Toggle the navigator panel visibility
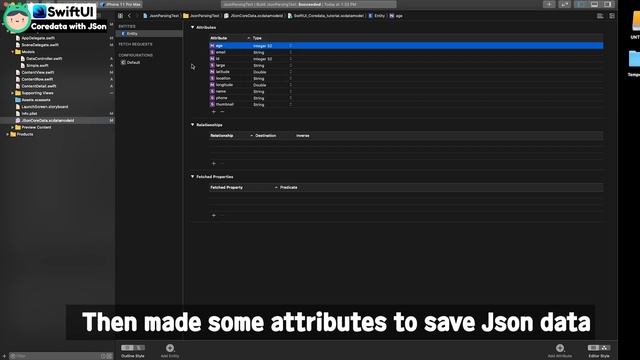 [x=581, y=4]
